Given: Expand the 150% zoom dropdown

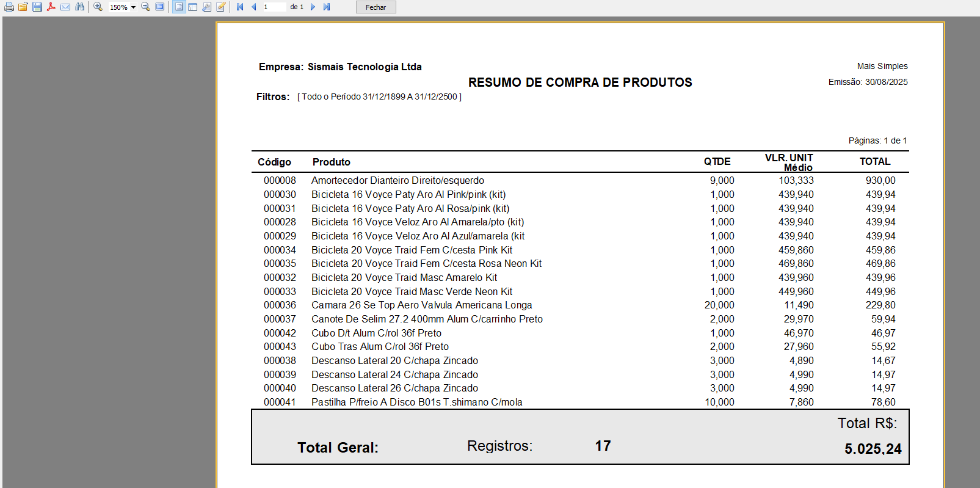Looking at the screenshot, I should (x=133, y=7).
